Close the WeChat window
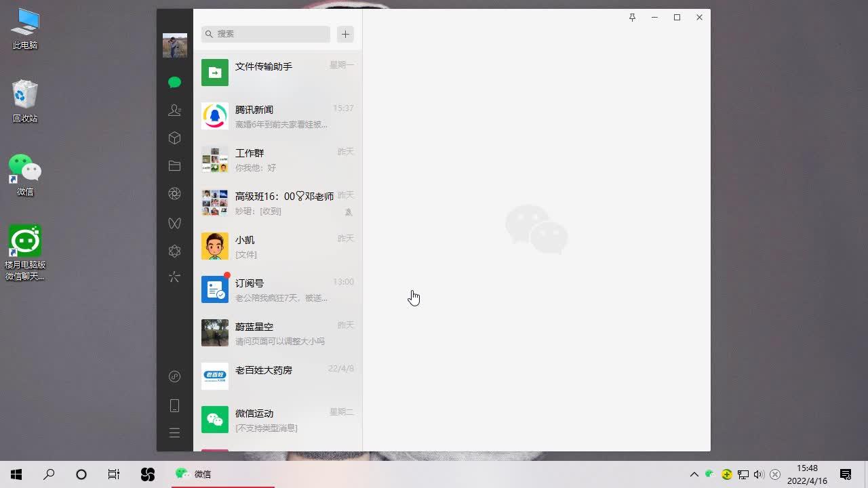Viewport: 868px width, 488px height. [699, 18]
